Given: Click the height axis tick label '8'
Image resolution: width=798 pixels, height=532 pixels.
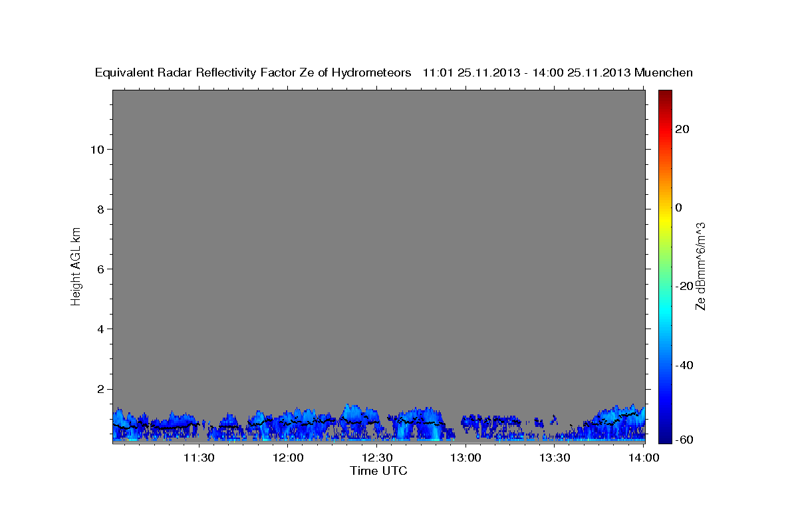Looking at the screenshot, I should 101,209.
